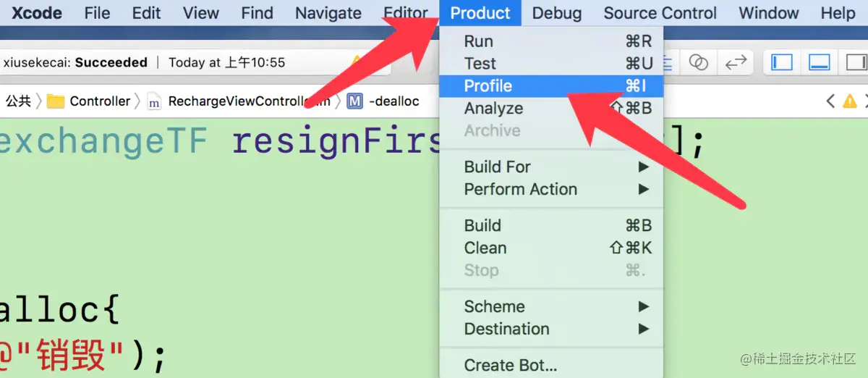Toggle the debug area bottom panel
868x378 pixels.
pos(819,62)
